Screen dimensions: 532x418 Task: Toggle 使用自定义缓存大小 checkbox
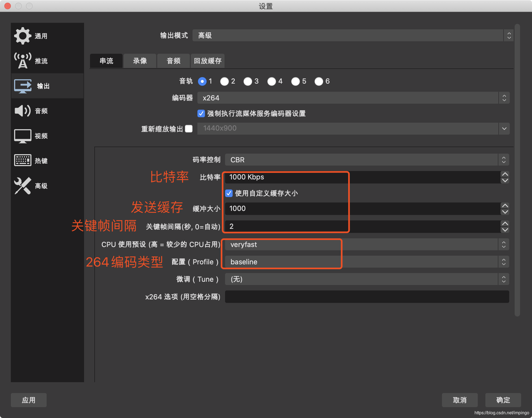coord(229,193)
